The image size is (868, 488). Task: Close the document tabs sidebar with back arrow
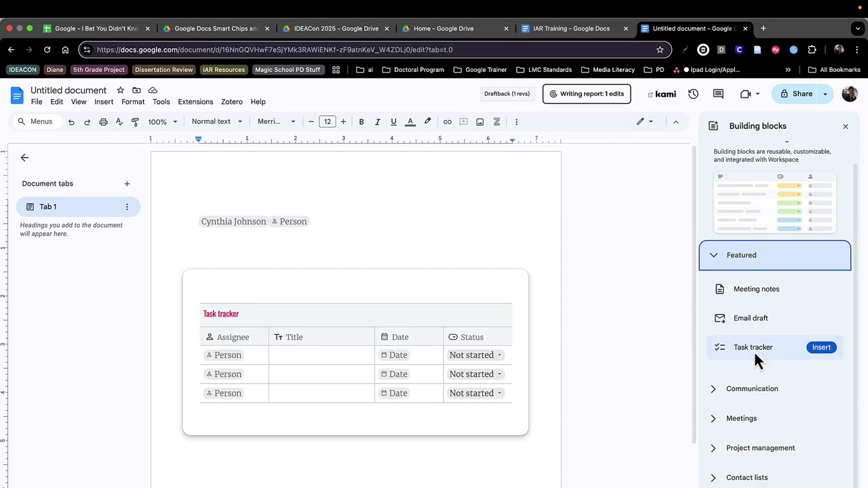click(24, 158)
